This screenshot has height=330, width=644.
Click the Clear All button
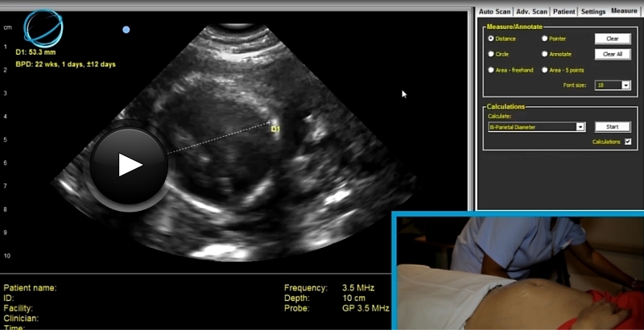coord(613,54)
